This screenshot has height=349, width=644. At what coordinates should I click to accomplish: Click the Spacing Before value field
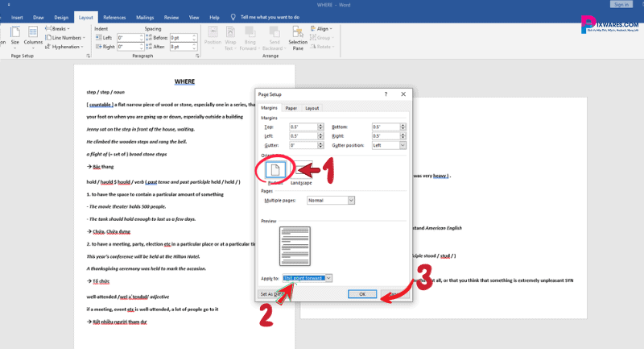click(180, 38)
